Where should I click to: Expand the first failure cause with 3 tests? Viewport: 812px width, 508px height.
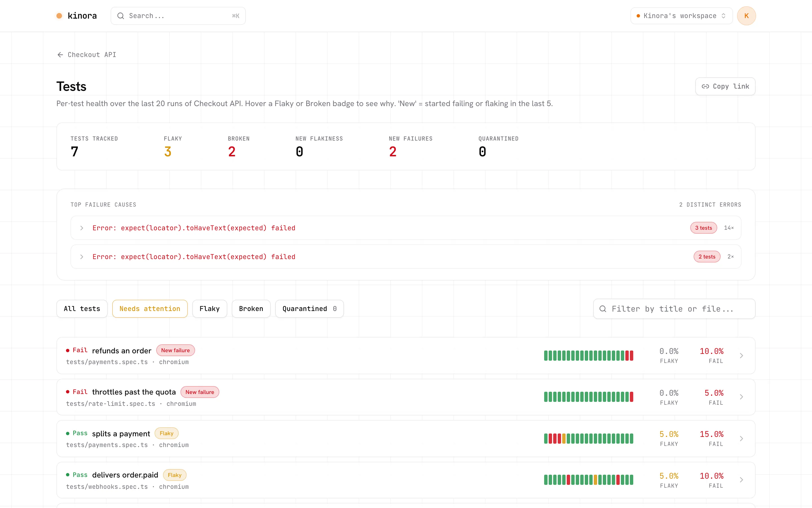pos(406,228)
